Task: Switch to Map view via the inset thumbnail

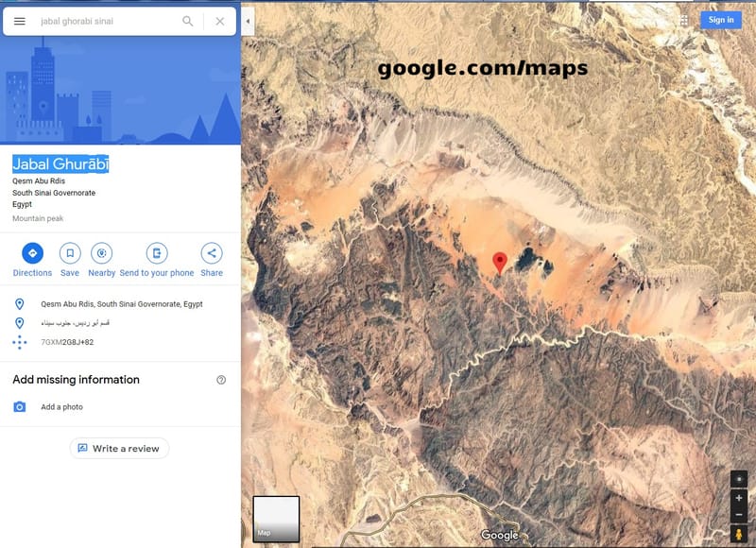Action: 275,518
